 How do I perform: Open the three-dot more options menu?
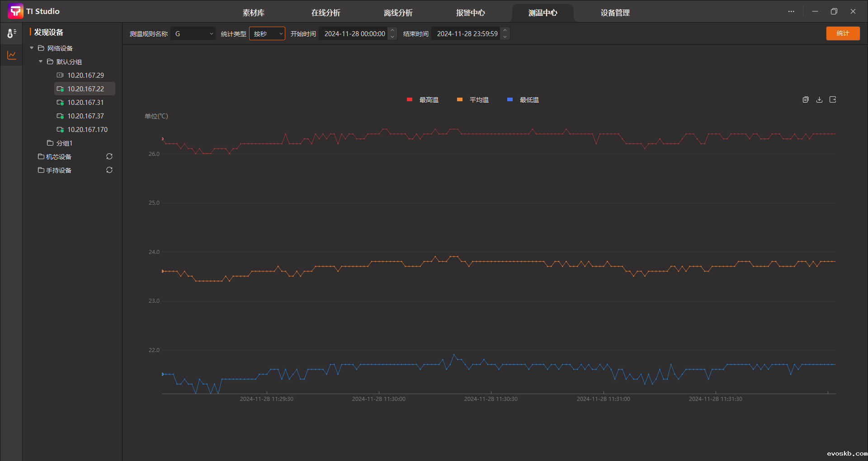[791, 12]
